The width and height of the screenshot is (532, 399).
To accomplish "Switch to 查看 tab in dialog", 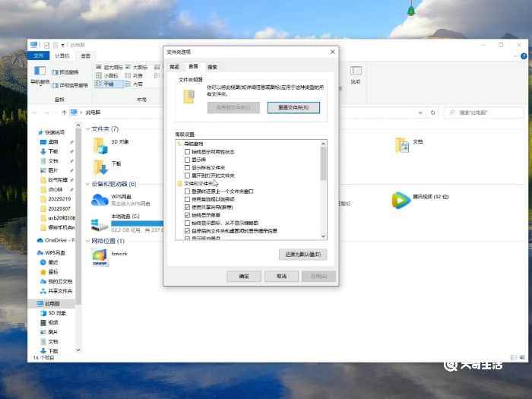I will coord(193,66).
